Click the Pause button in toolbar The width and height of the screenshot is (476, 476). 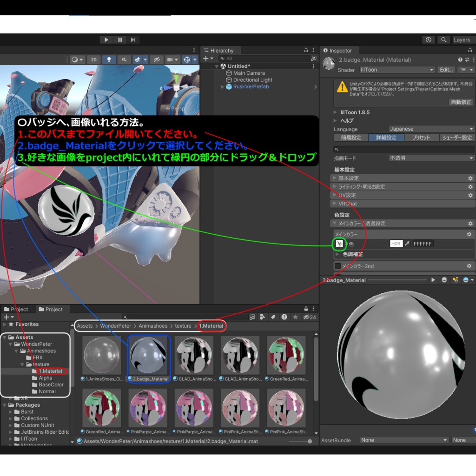[x=120, y=40]
